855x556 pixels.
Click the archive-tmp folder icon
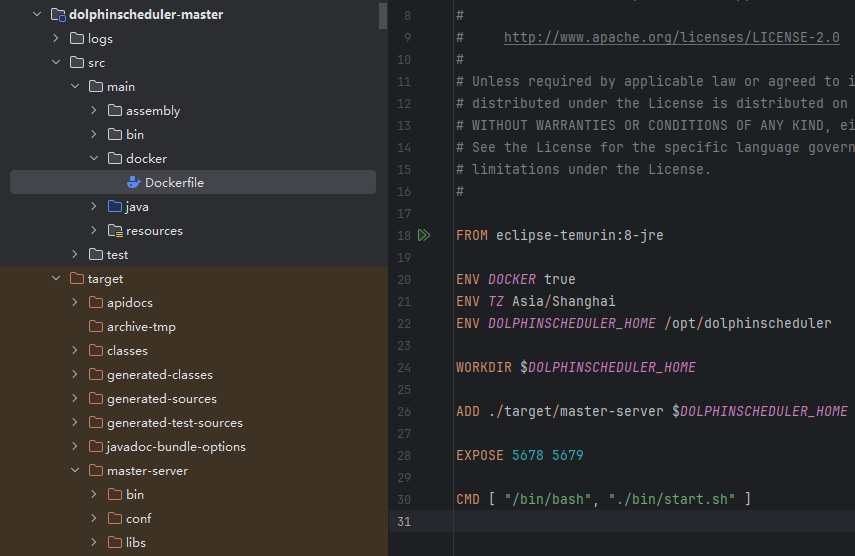[96, 327]
